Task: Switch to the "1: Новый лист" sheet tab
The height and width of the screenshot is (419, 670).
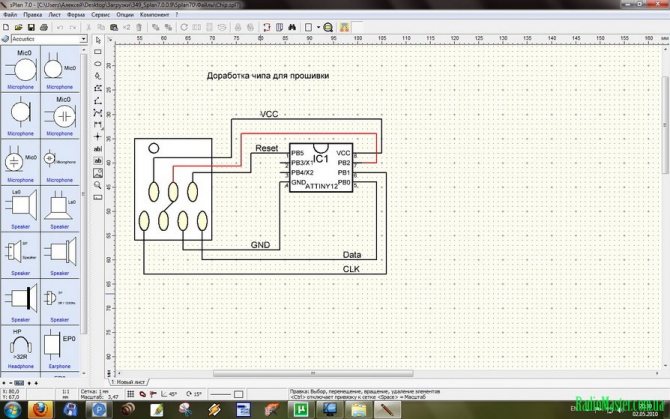Action: tap(126, 381)
